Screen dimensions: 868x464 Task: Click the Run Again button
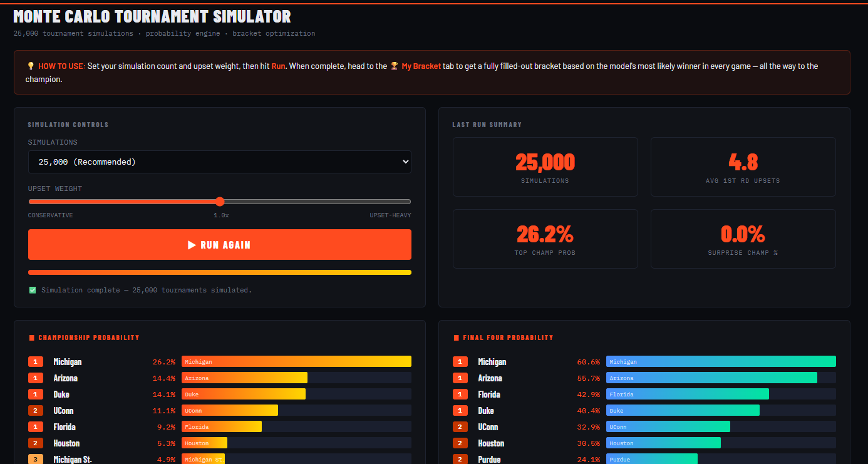[220, 244]
